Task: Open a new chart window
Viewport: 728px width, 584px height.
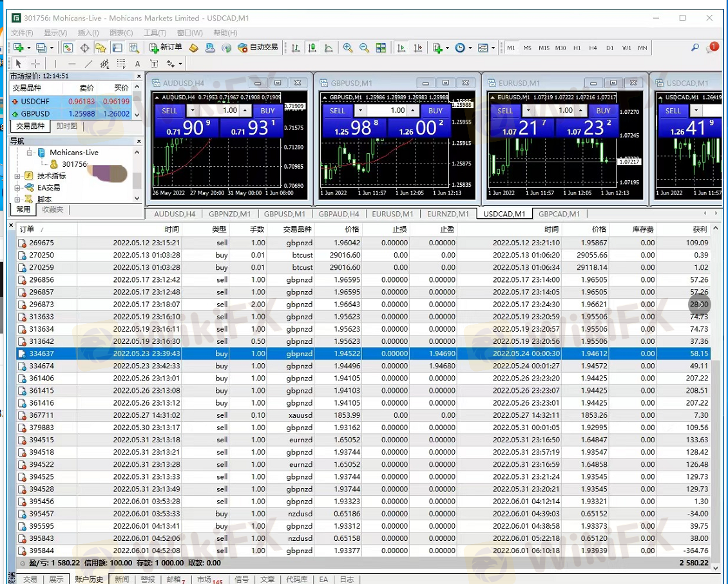Action: [19, 48]
